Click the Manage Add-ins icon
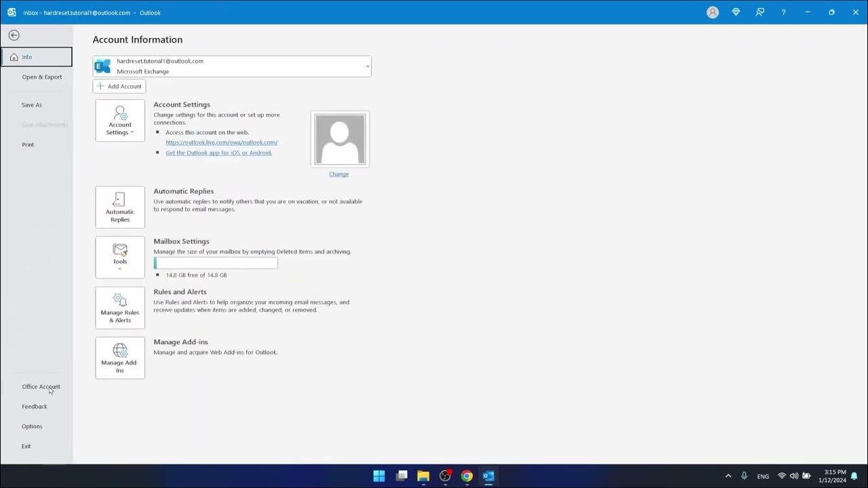This screenshot has height=488, width=868. click(119, 350)
